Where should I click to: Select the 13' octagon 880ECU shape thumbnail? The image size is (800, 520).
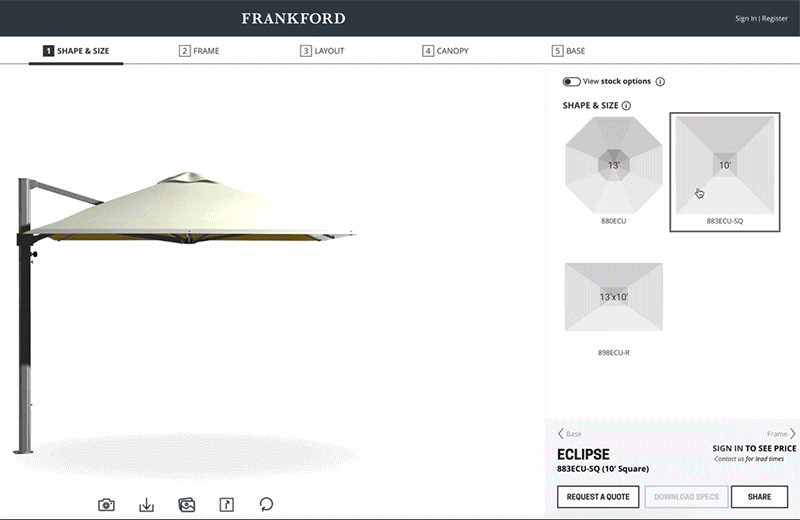click(614, 171)
